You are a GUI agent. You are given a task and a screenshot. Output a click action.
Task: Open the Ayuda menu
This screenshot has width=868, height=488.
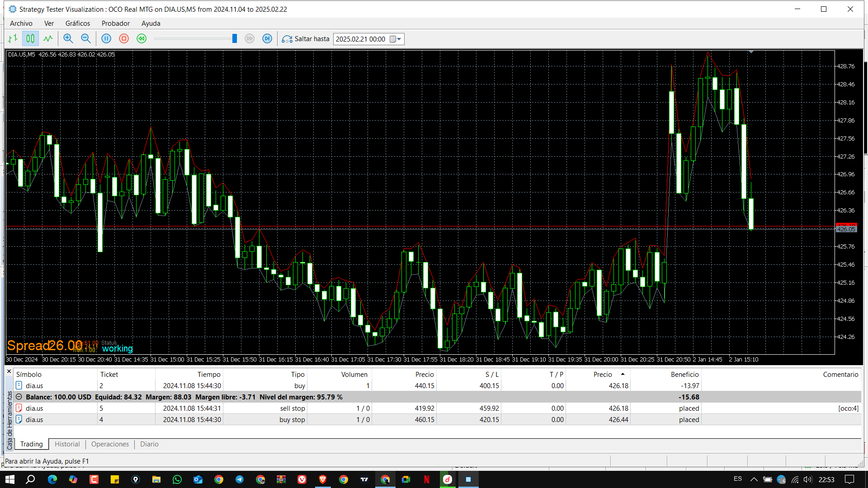(151, 23)
